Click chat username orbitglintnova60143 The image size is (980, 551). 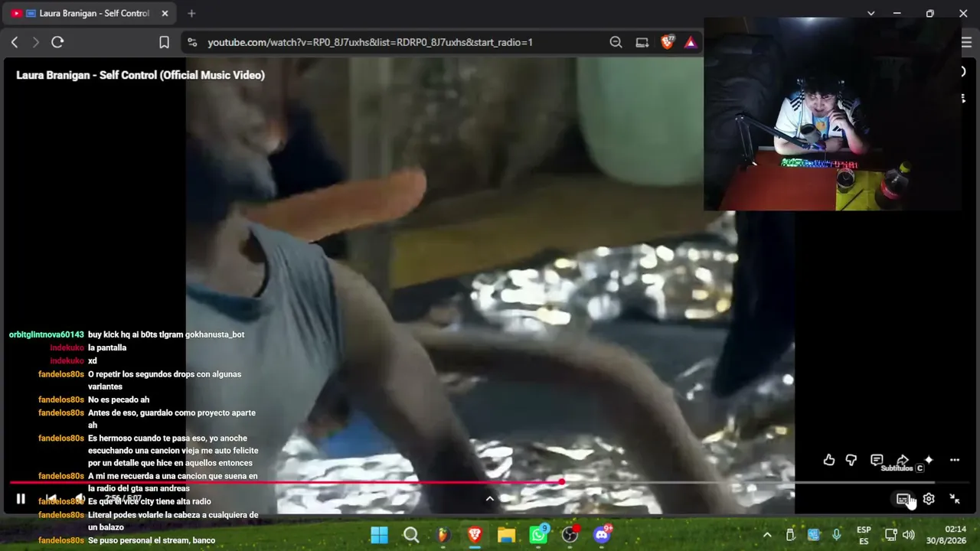pyautogui.click(x=47, y=334)
